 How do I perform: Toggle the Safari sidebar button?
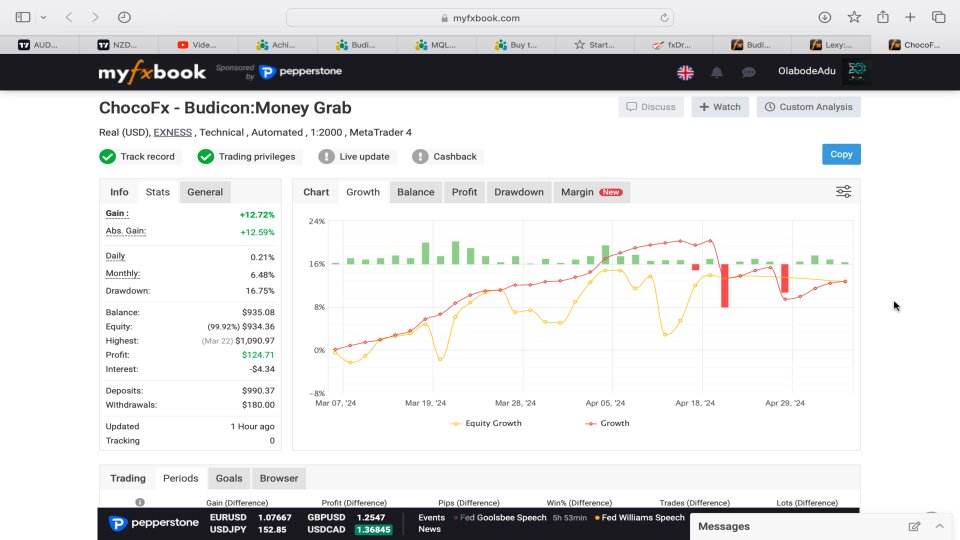coord(23,17)
